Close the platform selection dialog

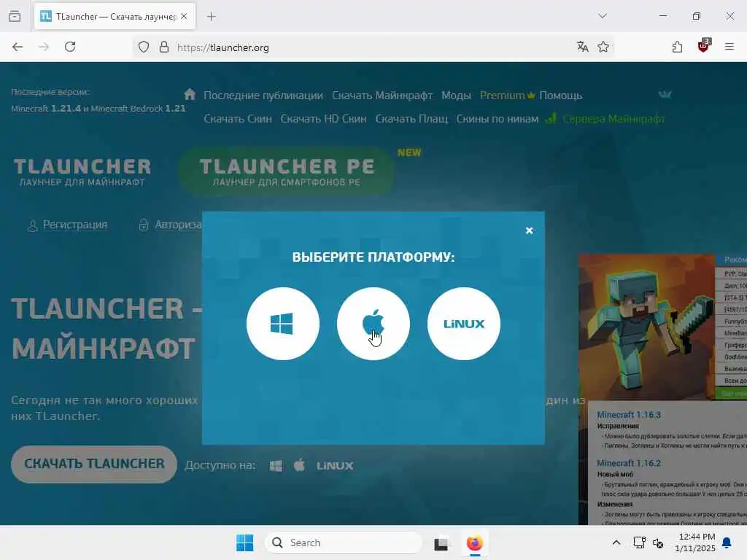(529, 230)
